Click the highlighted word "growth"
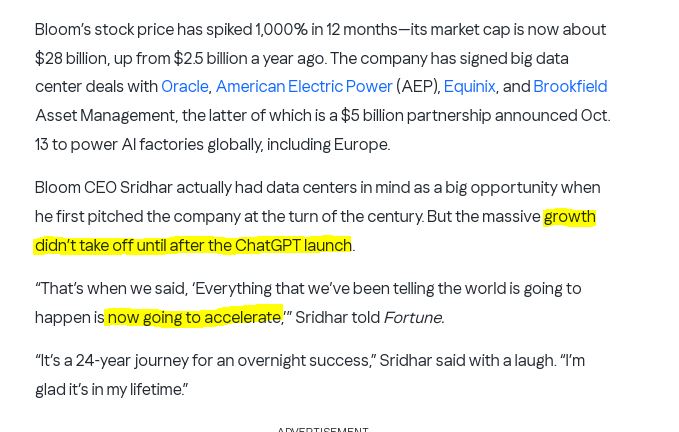The image size is (679, 432). click(569, 217)
